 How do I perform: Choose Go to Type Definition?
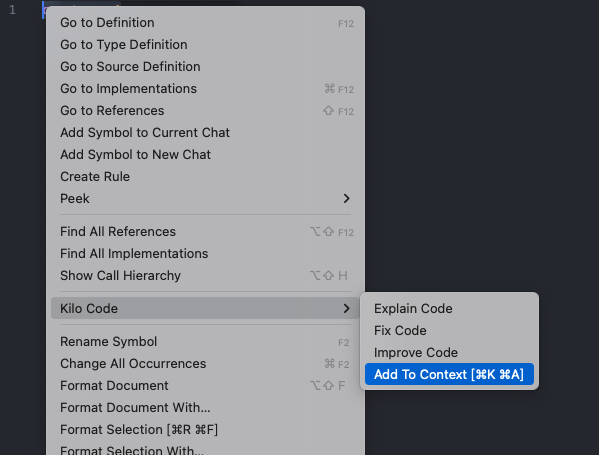tap(205, 45)
